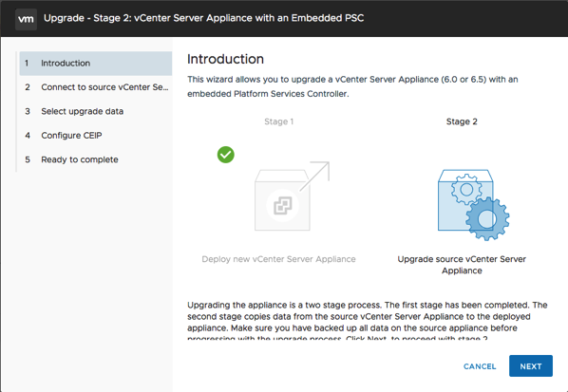Cancel the upgrade wizard
This screenshot has height=392, width=568.
point(480,366)
